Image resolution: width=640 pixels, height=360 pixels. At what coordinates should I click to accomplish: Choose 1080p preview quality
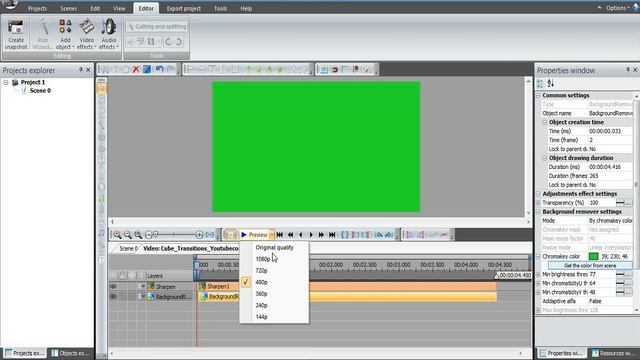(x=263, y=259)
